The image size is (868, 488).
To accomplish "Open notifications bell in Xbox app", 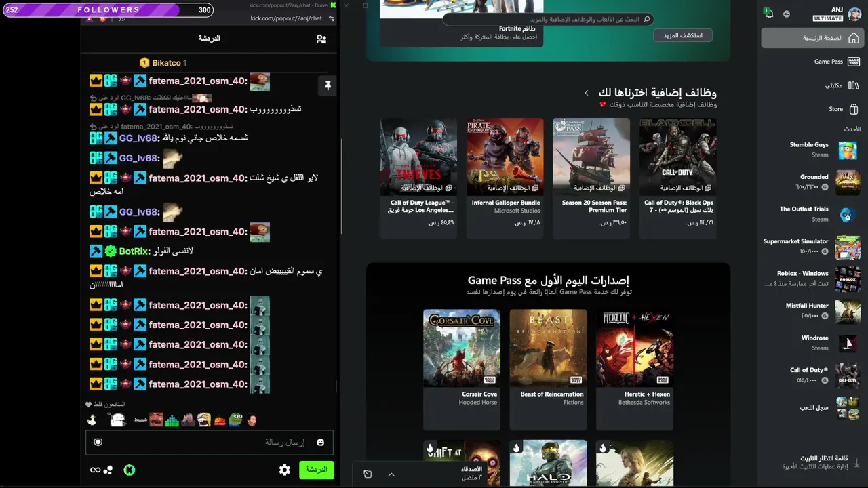I will pos(768,13).
